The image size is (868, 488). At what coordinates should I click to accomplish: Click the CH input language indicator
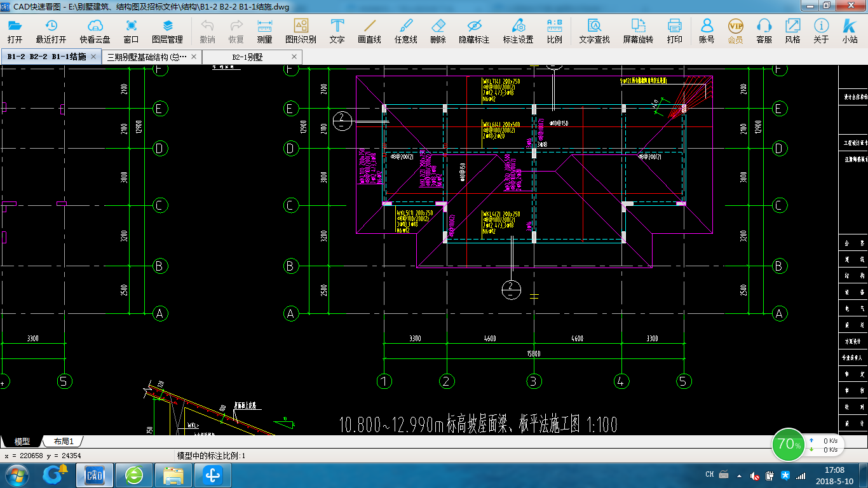point(709,475)
